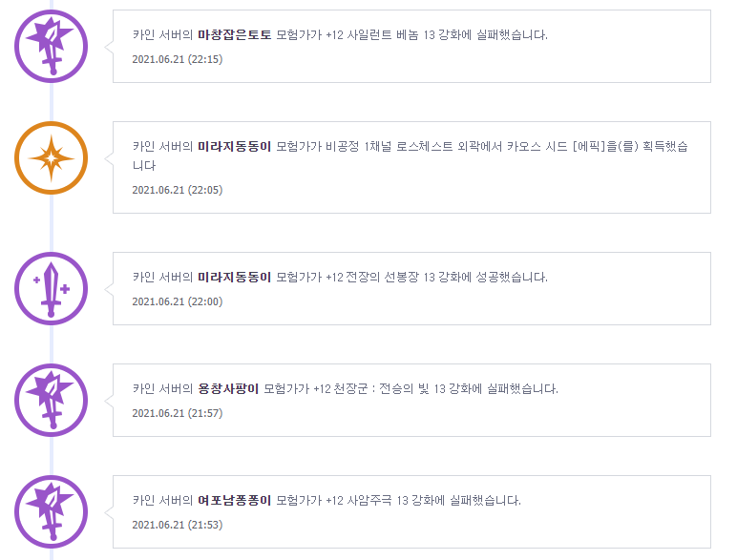Click timestamp 2021.06.21 (21:53)

pyautogui.click(x=178, y=526)
